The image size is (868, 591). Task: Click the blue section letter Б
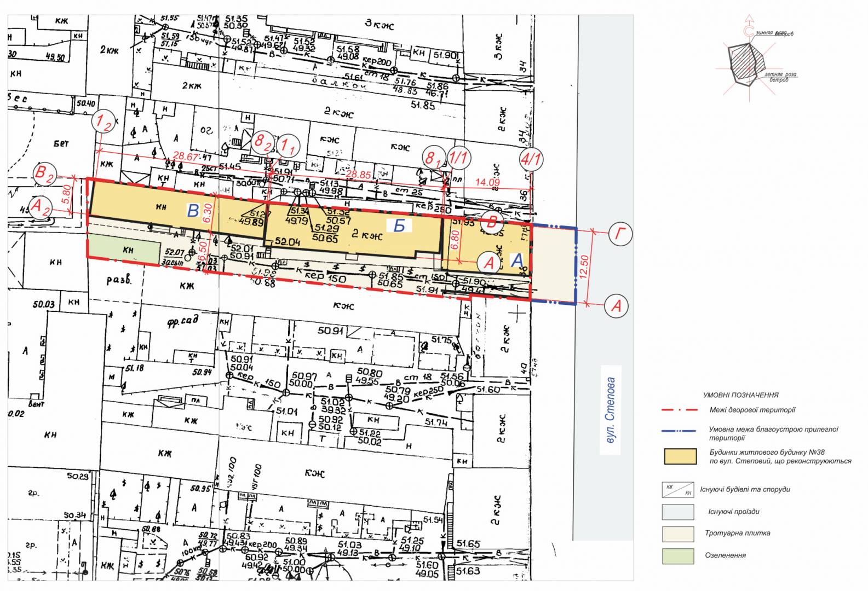(399, 225)
